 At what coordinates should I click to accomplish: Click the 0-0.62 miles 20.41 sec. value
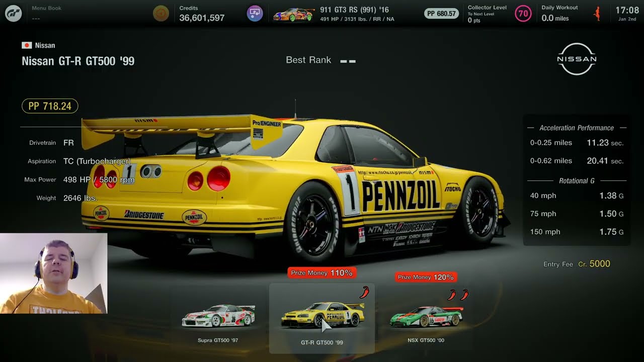pyautogui.click(x=605, y=161)
